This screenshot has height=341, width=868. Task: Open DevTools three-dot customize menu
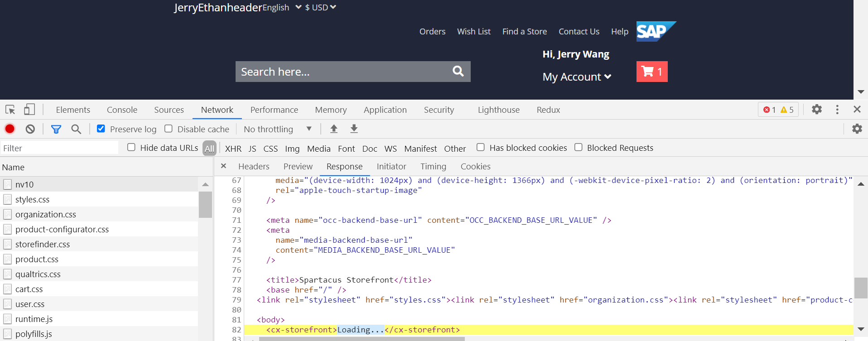click(837, 109)
